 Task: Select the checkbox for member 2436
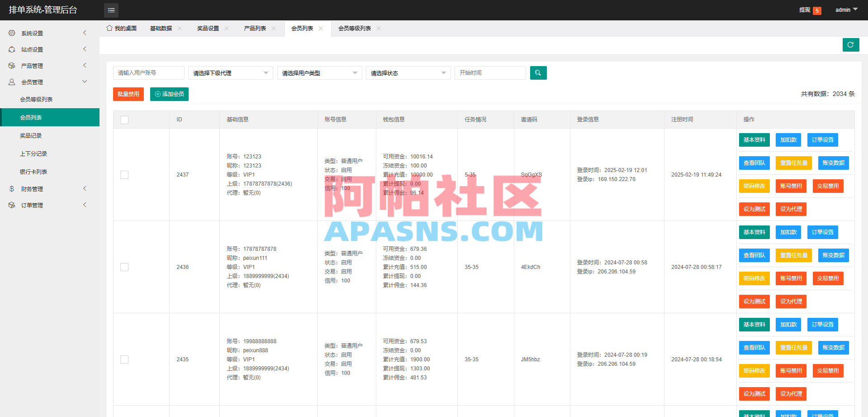point(124,267)
